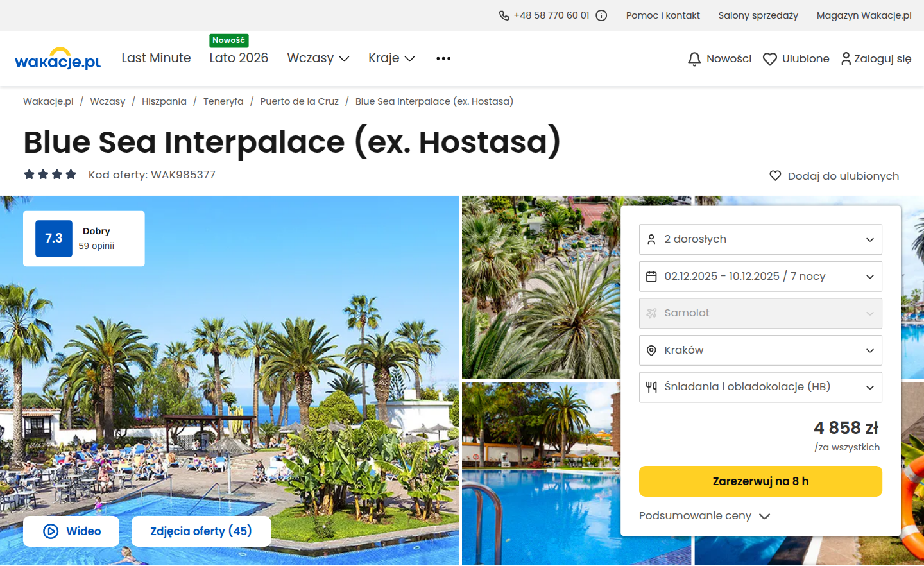Expand the 2 dorosłych dropdown
Viewport: 924px width, 566px height.
(760, 239)
